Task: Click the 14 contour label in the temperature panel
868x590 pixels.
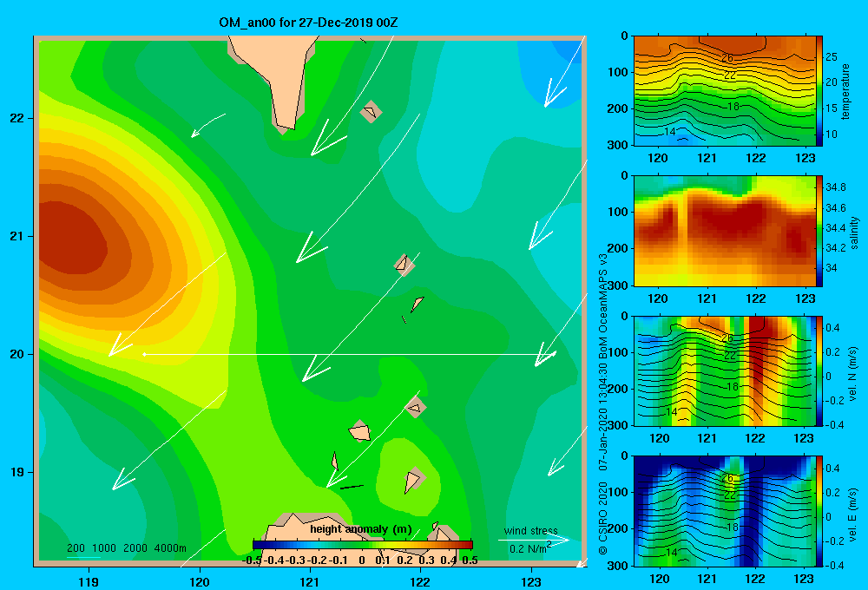Action: pos(670,132)
